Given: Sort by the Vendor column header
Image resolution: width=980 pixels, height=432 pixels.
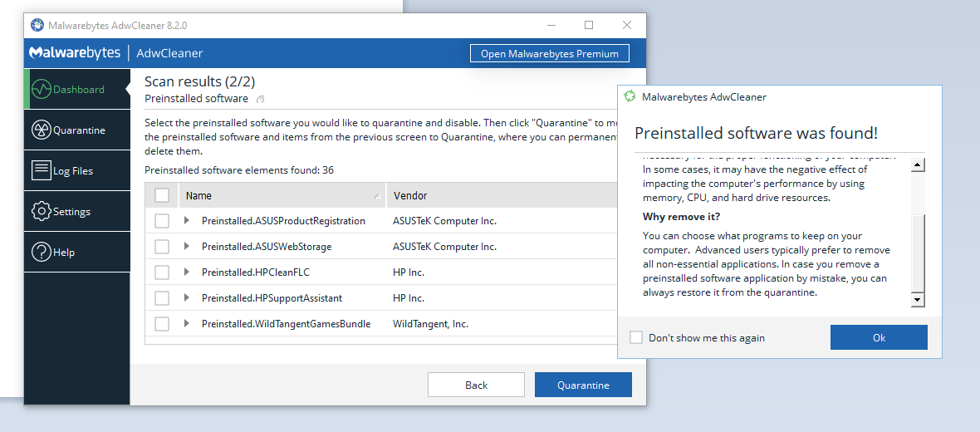Looking at the screenshot, I should 498,195.
